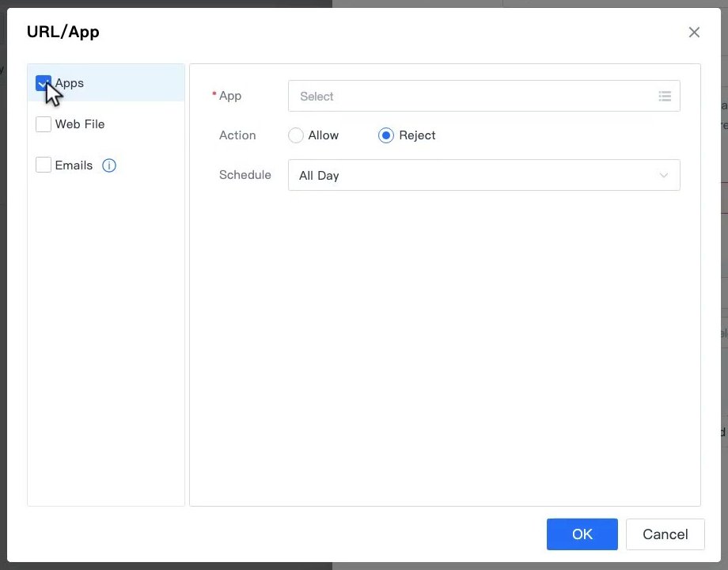Close the URL/App dialog

point(694,32)
